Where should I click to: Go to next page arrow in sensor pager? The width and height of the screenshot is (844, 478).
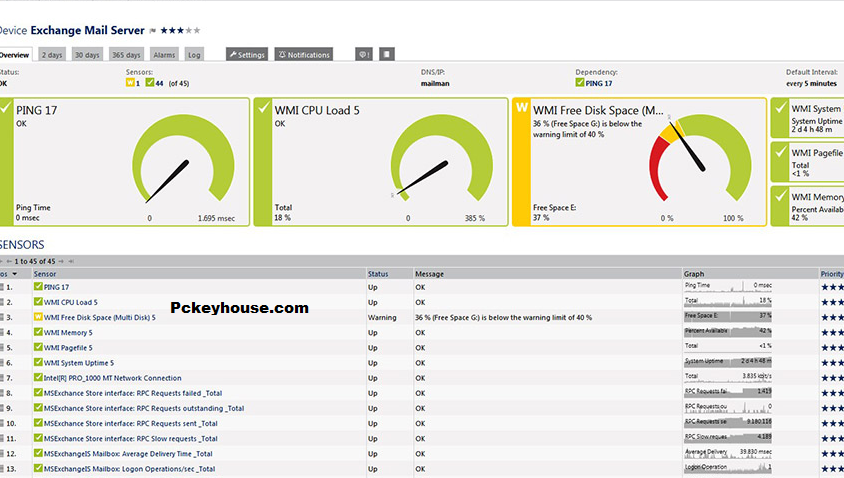click(61, 261)
